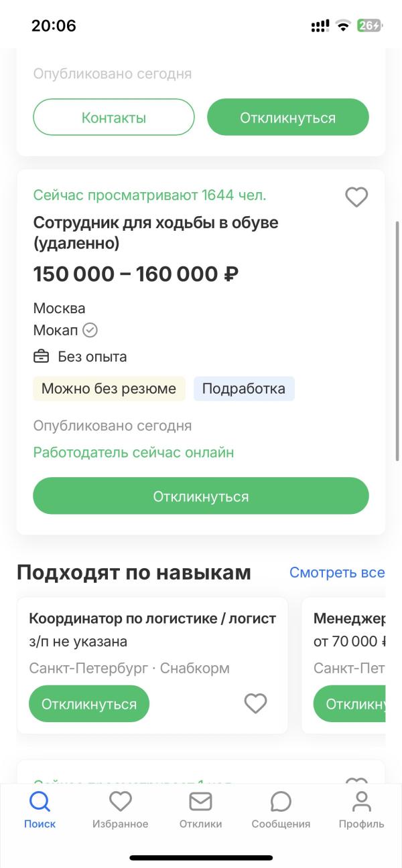Apply to the logistics coordinator job

coord(89,704)
